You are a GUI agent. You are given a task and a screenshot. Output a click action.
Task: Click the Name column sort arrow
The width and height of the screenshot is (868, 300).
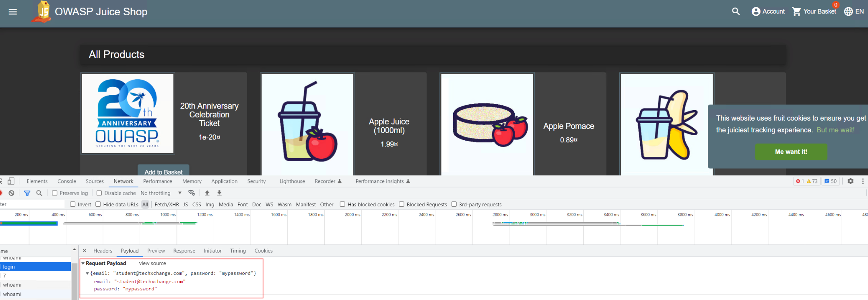click(x=74, y=250)
